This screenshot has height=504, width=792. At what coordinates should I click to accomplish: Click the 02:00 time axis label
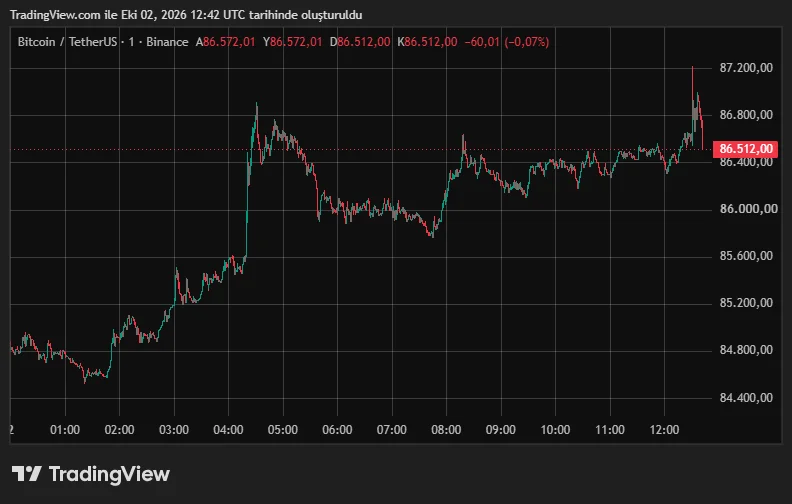click(x=120, y=430)
